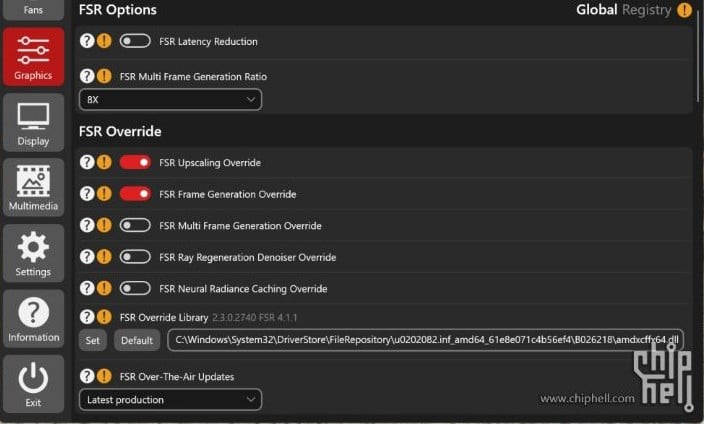This screenshot has width=704, height=424.
Task: Click help icon for FSR Upscaling Override
Action: point(87,162)
